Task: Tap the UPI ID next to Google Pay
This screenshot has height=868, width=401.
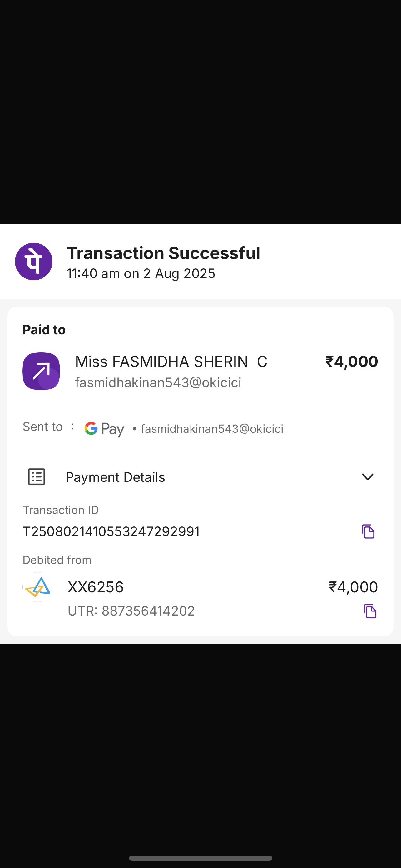Action: click(212, 429)
